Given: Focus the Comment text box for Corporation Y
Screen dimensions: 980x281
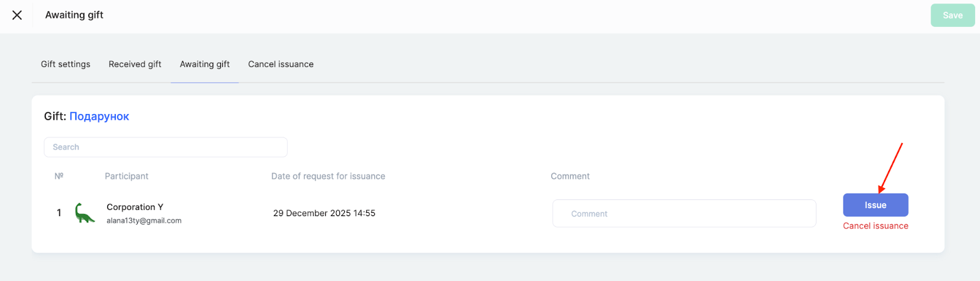Looking at the screenshot, I should point(684,214).
